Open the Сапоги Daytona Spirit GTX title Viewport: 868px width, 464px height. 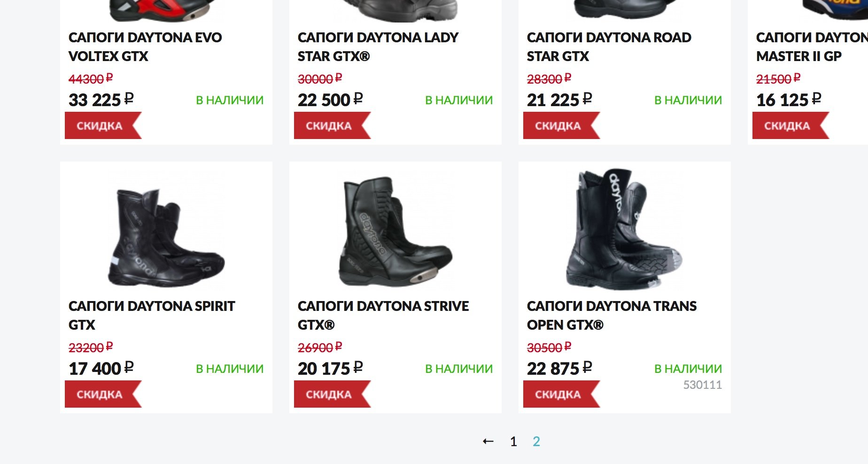[x=151, y=315]
